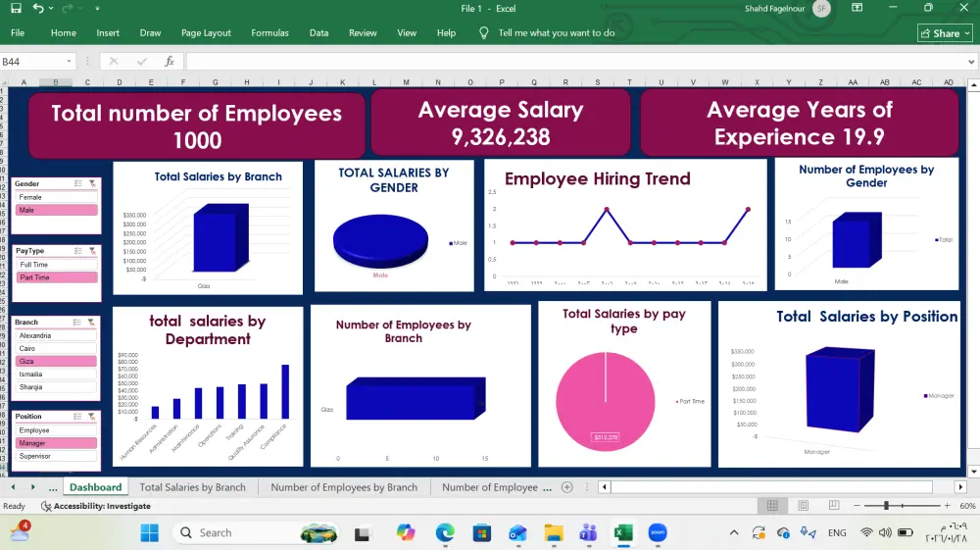Screen dimensions: 980x550
Task: Open the Formulas ribbon tab
Action: 270,33
